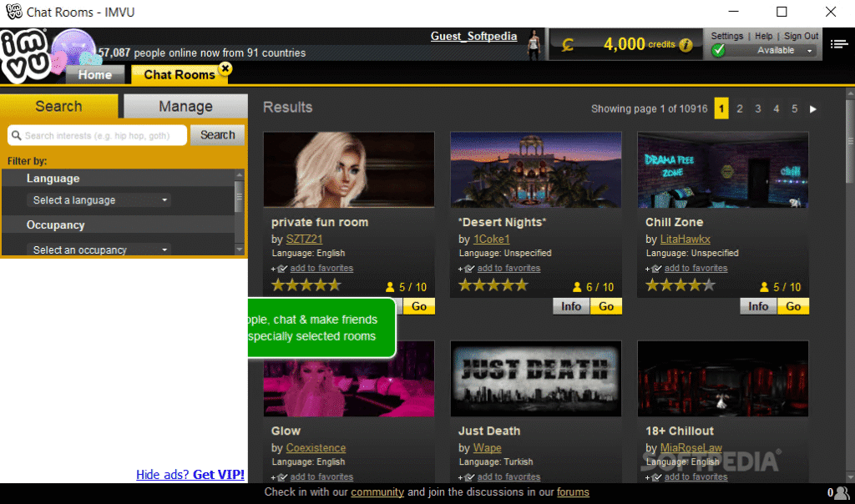Click the credits info icon

(686, 45)
